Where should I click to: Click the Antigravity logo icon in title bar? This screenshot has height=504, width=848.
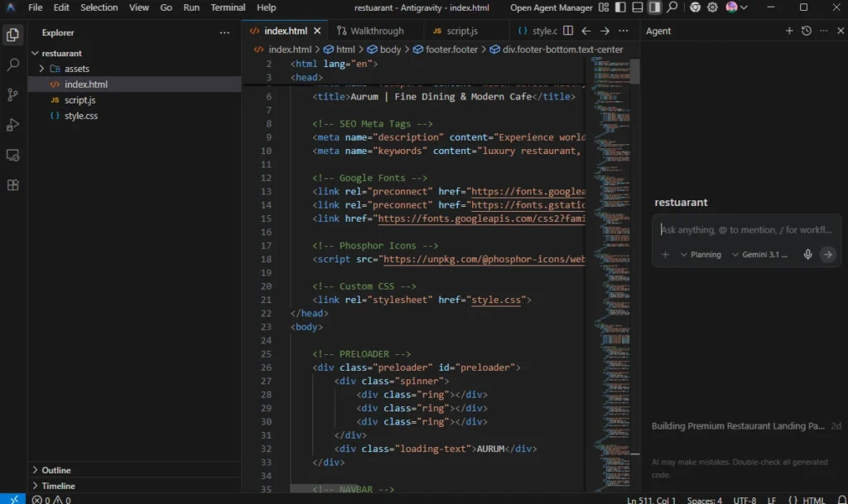click(x=10, y=7)
